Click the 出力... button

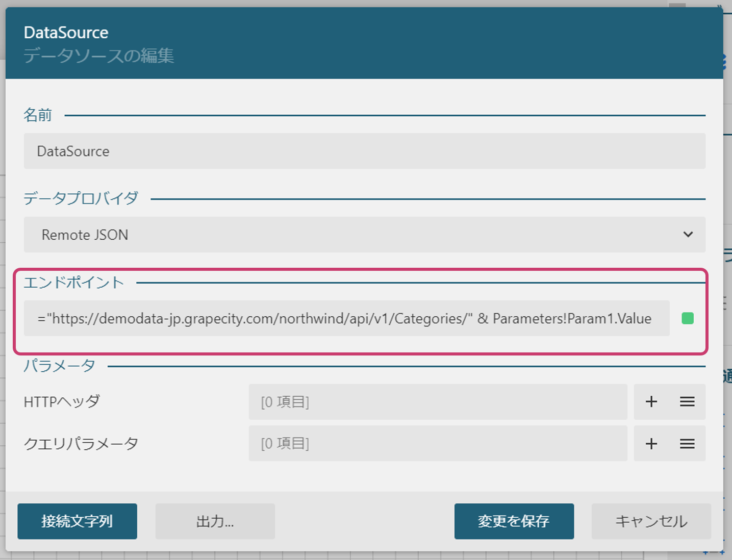coord(215,521)
